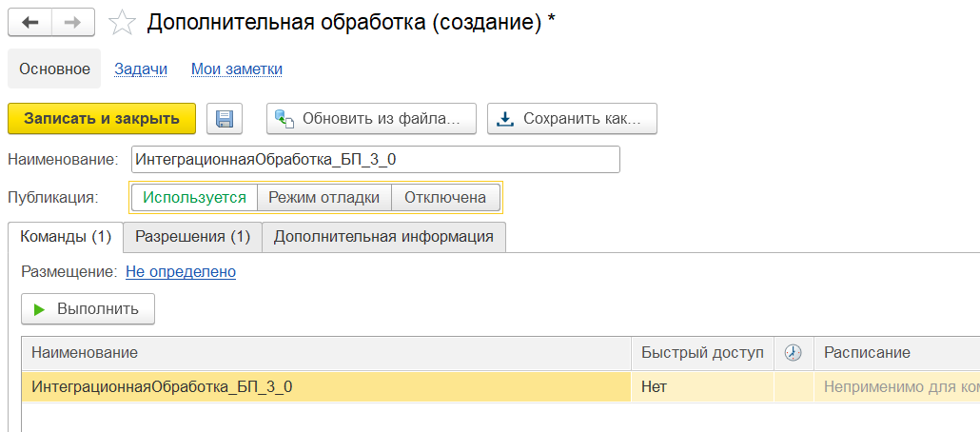
Task: Click Обновить из файла... button
Action: pyautogui.click(x=371, y=119)
